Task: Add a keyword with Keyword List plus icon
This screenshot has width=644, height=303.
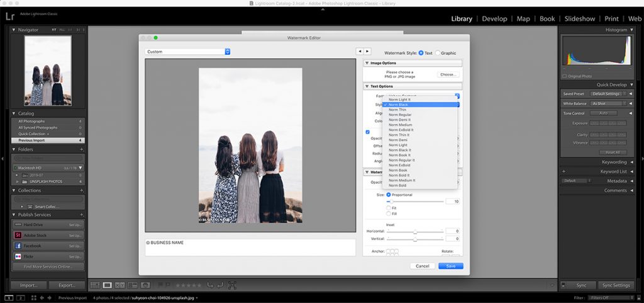Action: click(x=563, y=171)
